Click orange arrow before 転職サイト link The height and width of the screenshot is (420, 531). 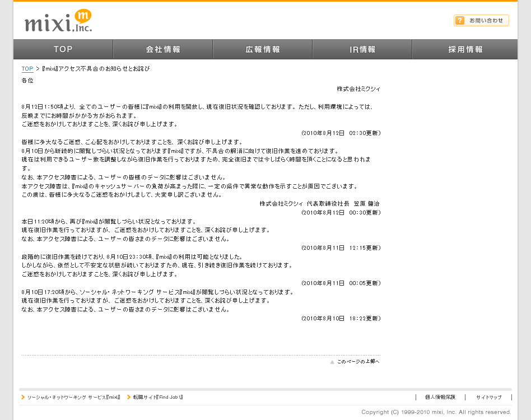128,397
